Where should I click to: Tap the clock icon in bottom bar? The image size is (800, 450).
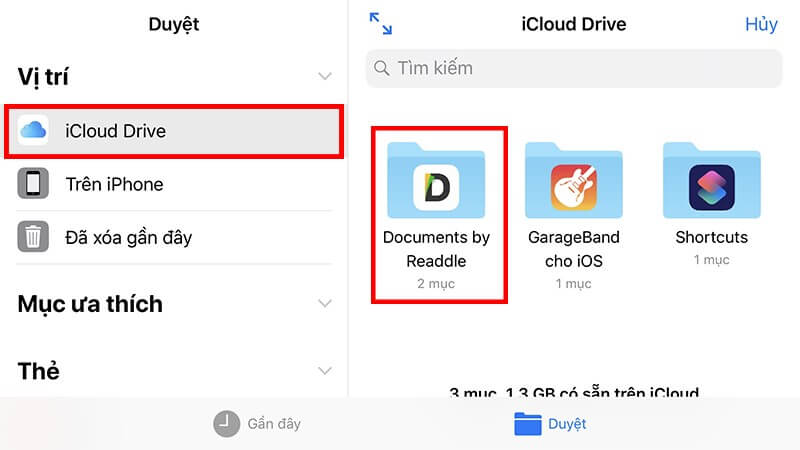[227, 424]
